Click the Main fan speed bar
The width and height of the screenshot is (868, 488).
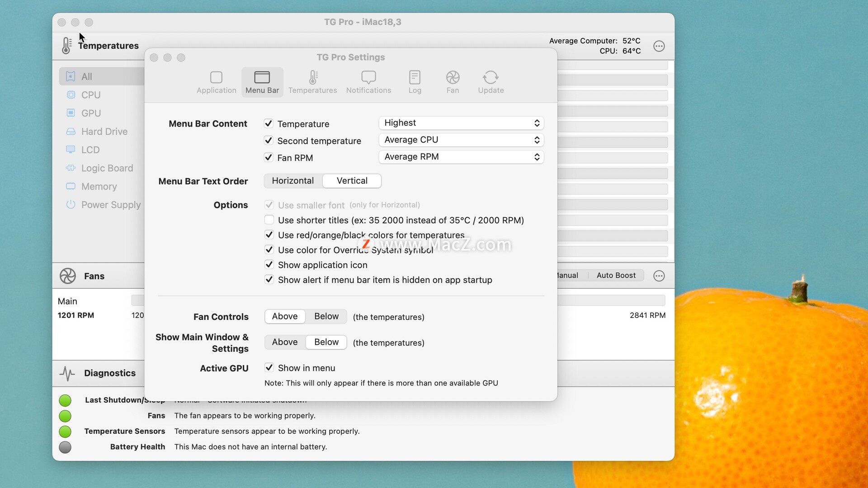pos(611,300)
